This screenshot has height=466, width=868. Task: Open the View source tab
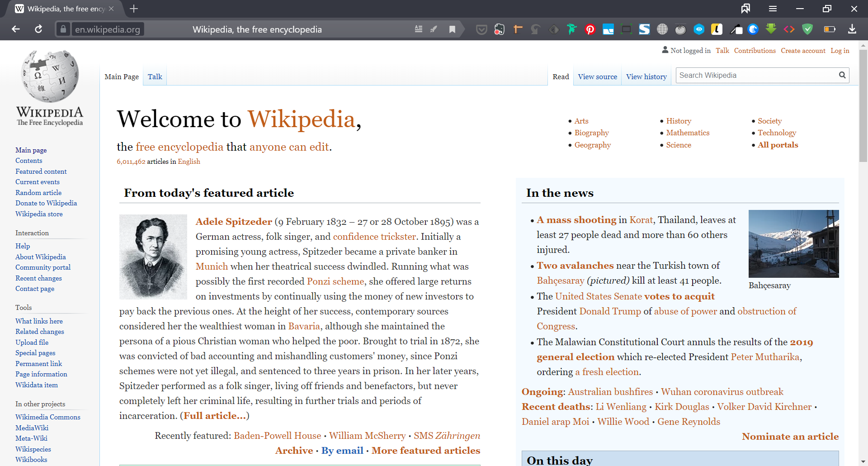point(597,76)
